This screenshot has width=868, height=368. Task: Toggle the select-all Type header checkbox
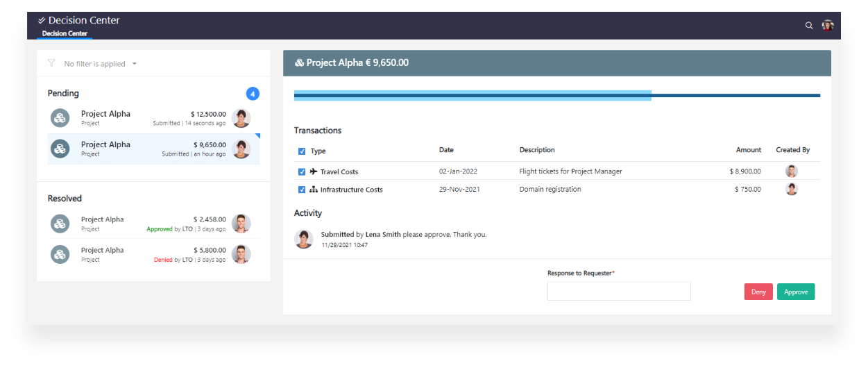[302, 151]
